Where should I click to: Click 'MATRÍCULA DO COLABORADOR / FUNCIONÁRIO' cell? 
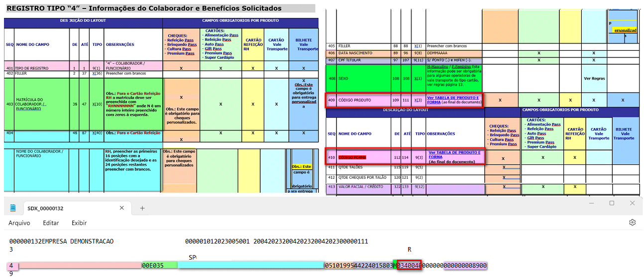click(x=42, y=104)
